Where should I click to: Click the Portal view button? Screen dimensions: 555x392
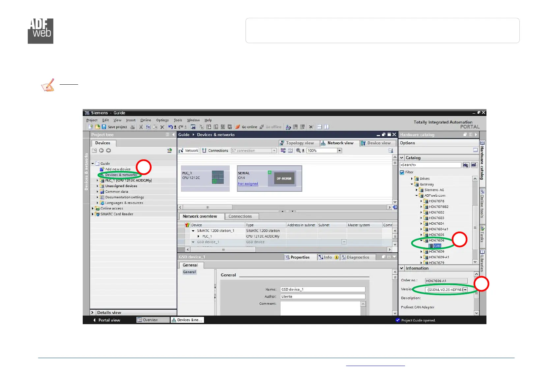point(107,320)
